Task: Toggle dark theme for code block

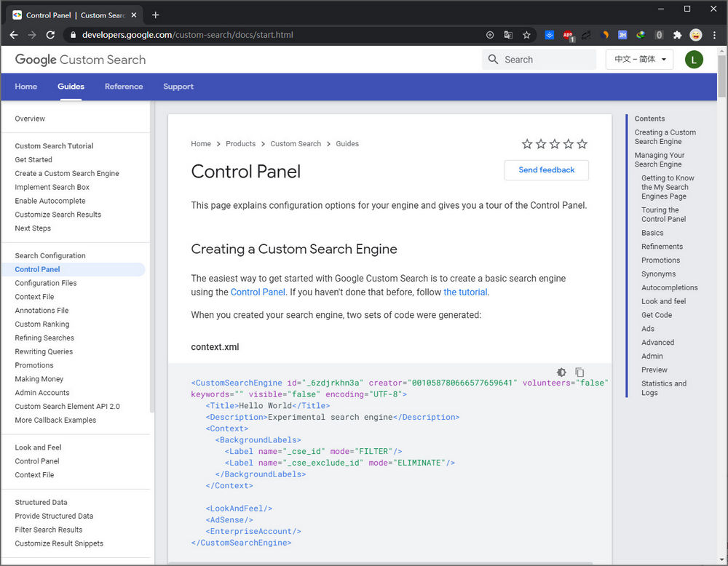Action: coord(561,372)
